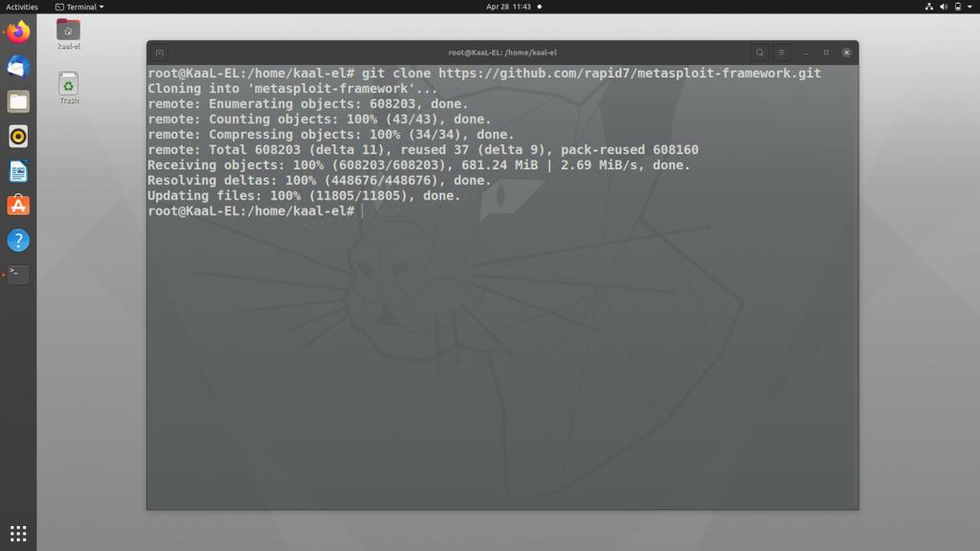Show Applications grid button
The image size is (980, 551).
point(18,533)
